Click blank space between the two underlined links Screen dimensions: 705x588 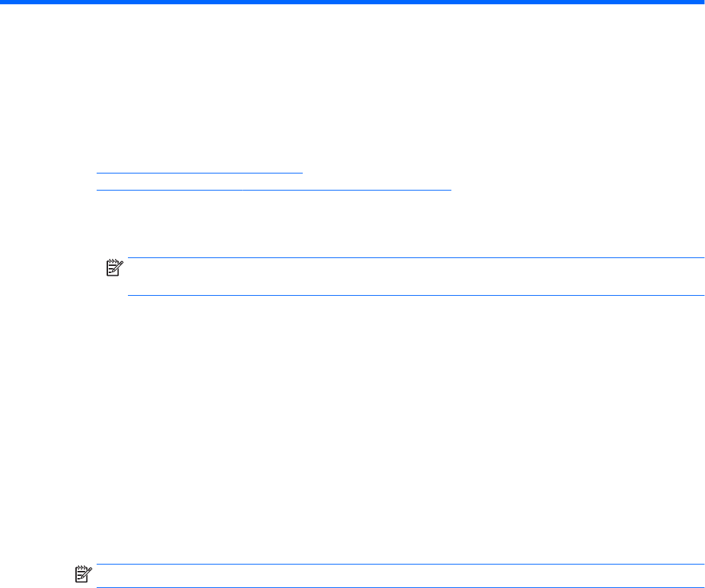point(270,182)
